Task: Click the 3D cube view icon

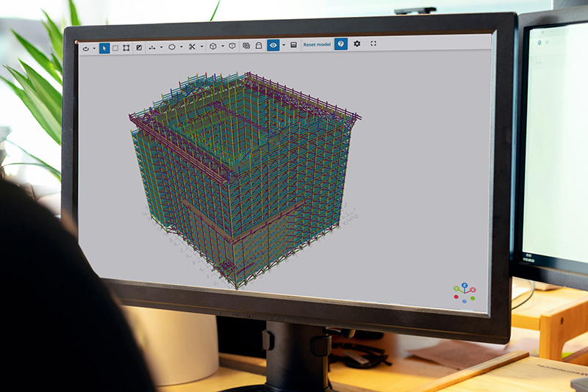Action: [213, 46]
